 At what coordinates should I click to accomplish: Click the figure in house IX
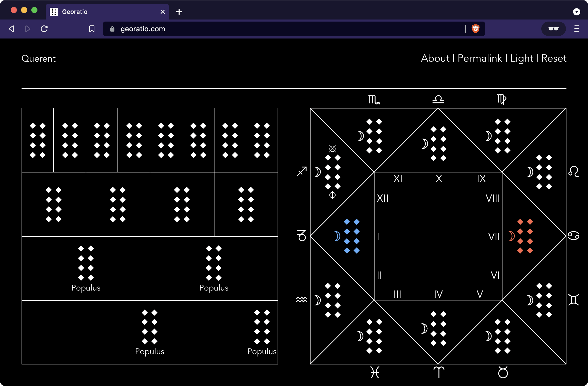tap(503, 136)
